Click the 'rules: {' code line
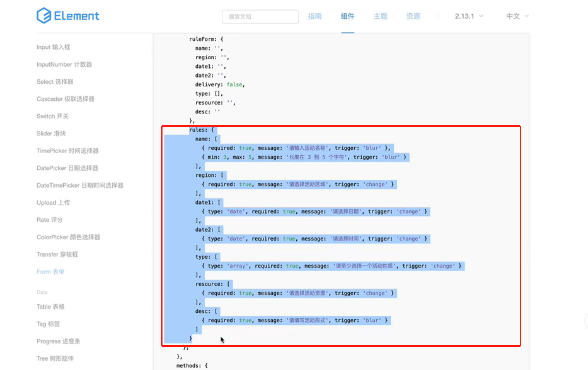Image resolution: width=588 pixels, height=370 pixels. click(x=202, y=130)
